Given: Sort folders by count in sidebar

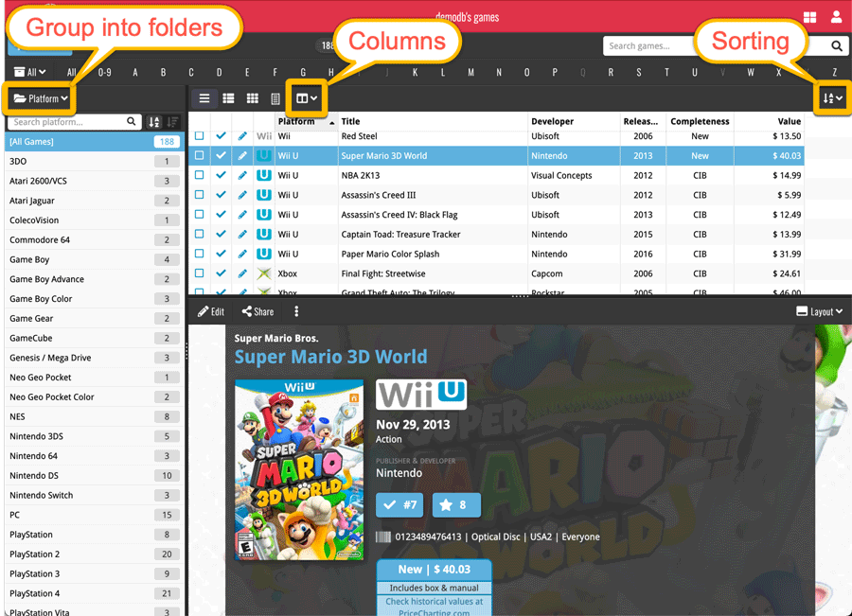Looking at the screenshot, I should click(173, 122).
